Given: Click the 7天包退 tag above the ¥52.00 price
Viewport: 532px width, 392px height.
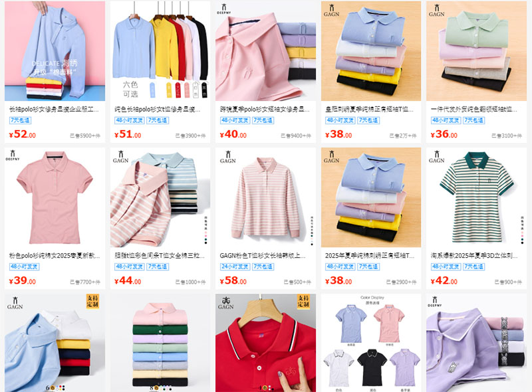Looking at the screenshot, I should 20,120.
